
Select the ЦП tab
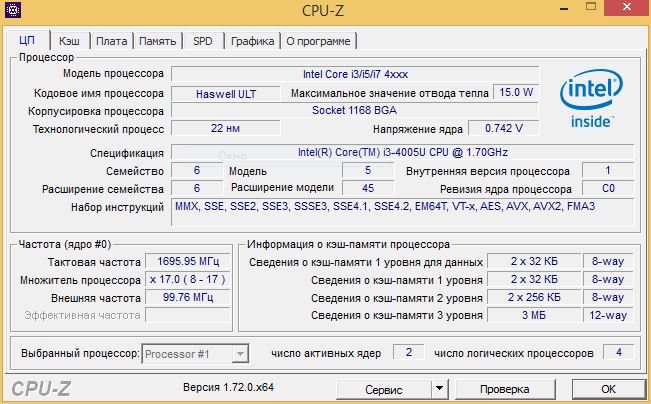point(27,40)
